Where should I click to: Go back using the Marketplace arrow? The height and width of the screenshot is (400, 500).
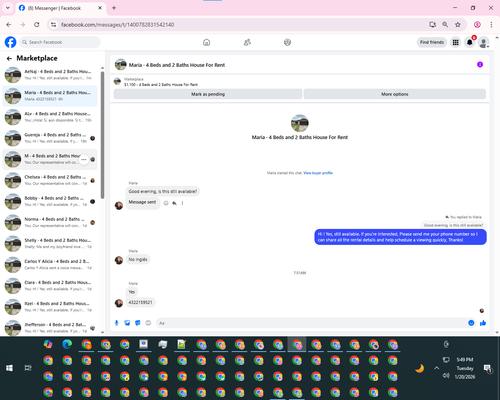(9, 59)
